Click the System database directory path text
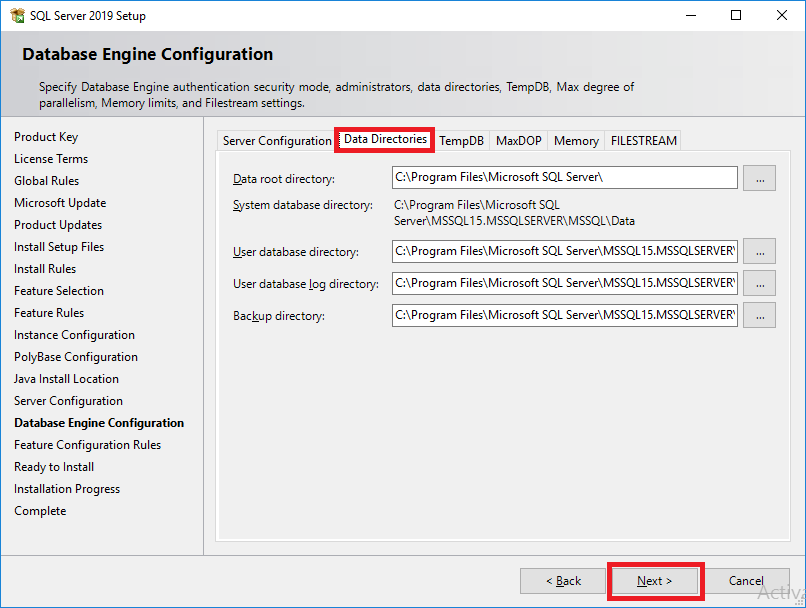Image resolution: width=806 pixels, height=608 pixels. (514, 213)
